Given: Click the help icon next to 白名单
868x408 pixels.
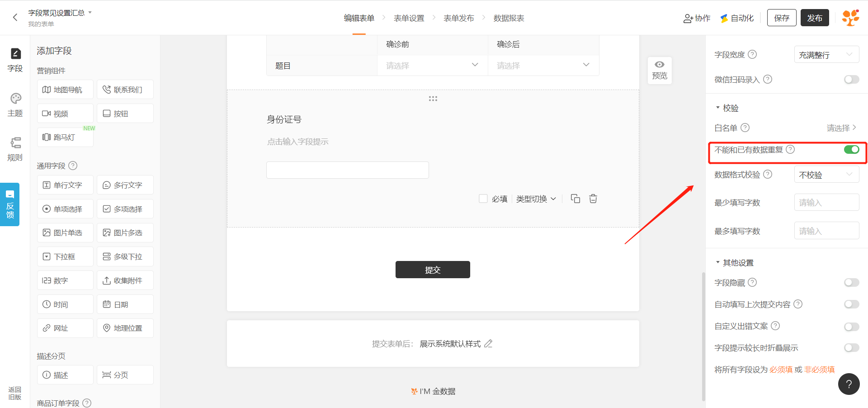Looking at the screenshot, I should pyautogui.click(x=745, y=128).
